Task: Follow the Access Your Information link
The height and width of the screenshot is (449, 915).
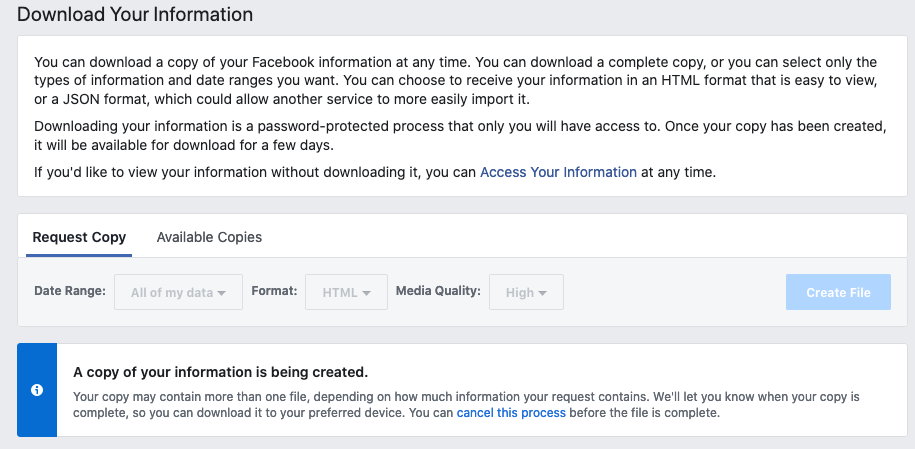Action: [558, 172]
